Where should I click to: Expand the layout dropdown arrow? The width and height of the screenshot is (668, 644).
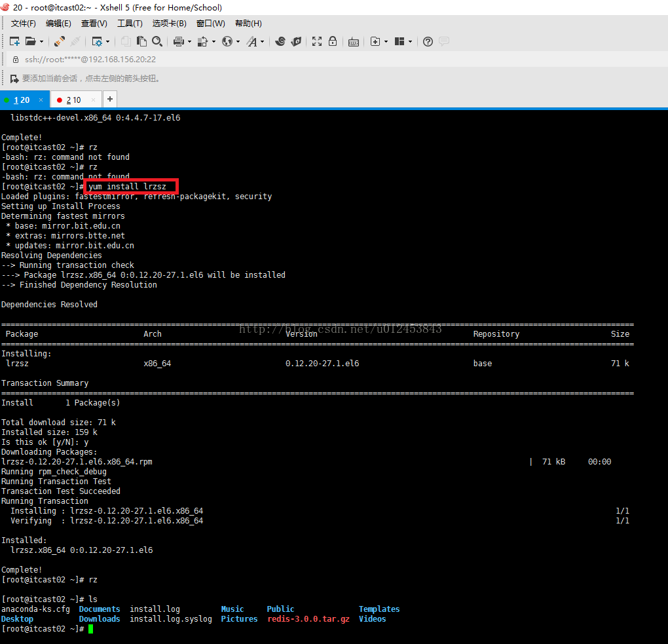pyautogui.click(x=410, y=42)
